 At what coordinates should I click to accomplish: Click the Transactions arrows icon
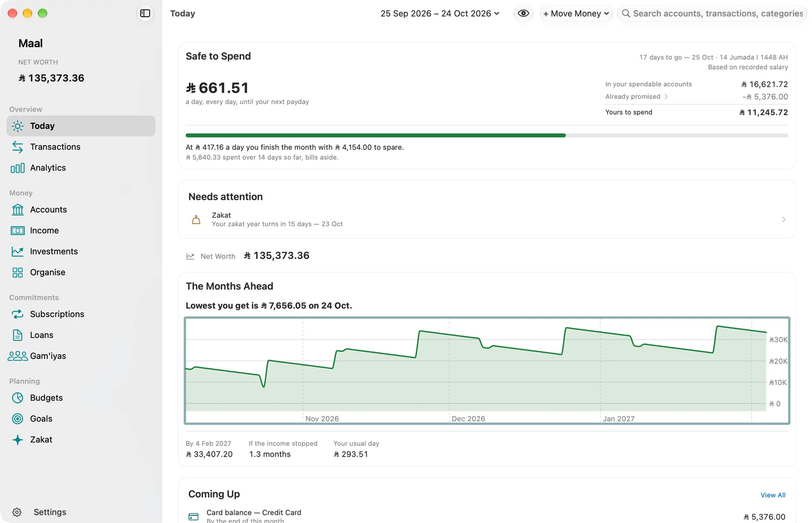coord(18,147)
